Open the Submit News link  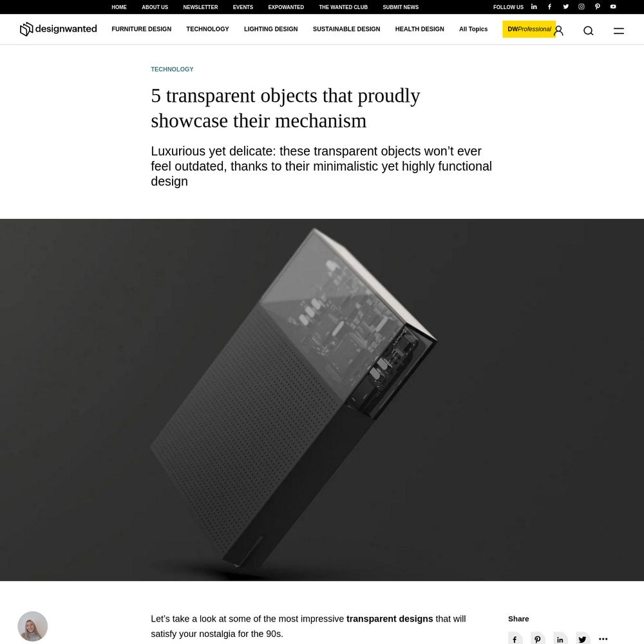(401, 7)
